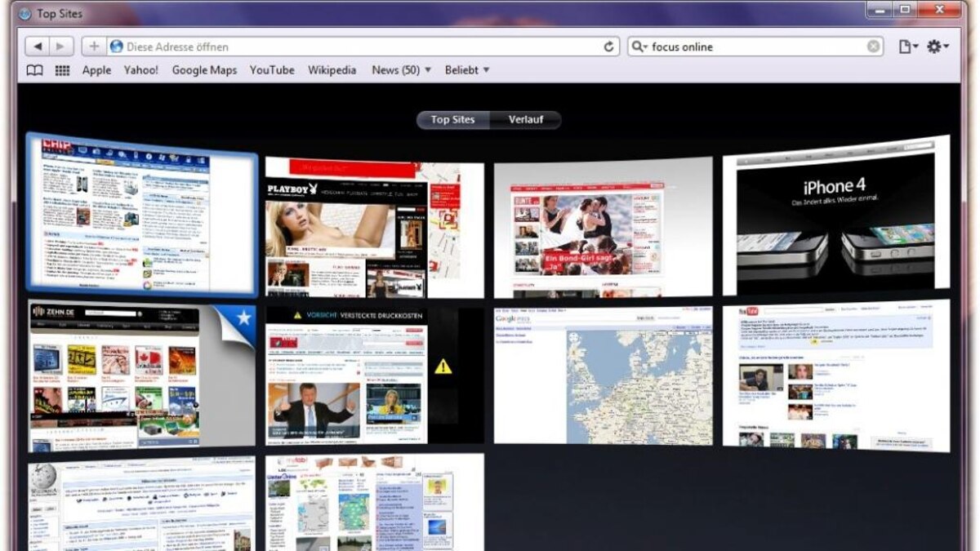Switch to the Verlauf tab
This screenshot has width=980, height=551.
click(526, 120)
